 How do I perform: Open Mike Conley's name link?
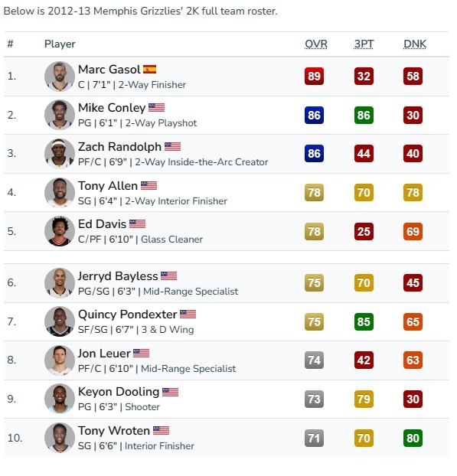point(112,108)
